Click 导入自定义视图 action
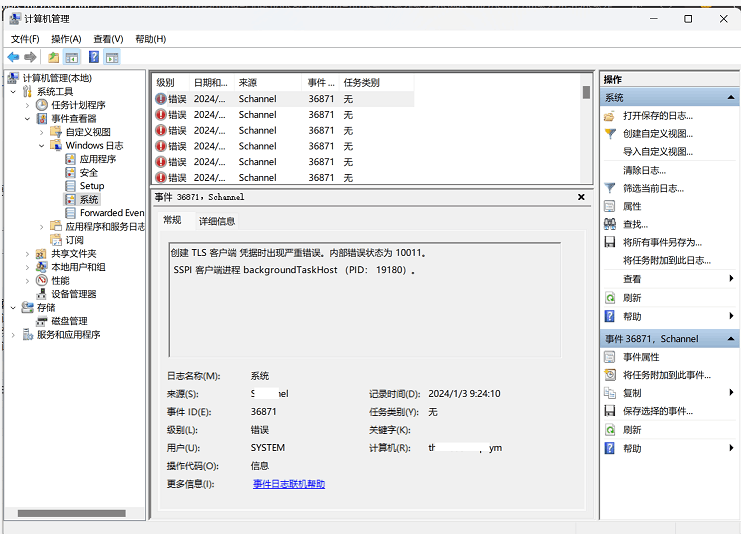The image size is (741, 534). click(x=658, y=152)
